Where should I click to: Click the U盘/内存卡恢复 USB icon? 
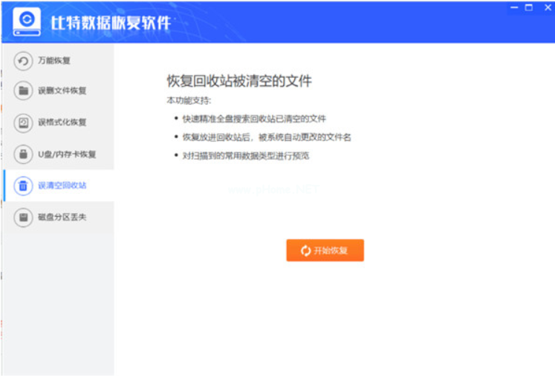23,154
